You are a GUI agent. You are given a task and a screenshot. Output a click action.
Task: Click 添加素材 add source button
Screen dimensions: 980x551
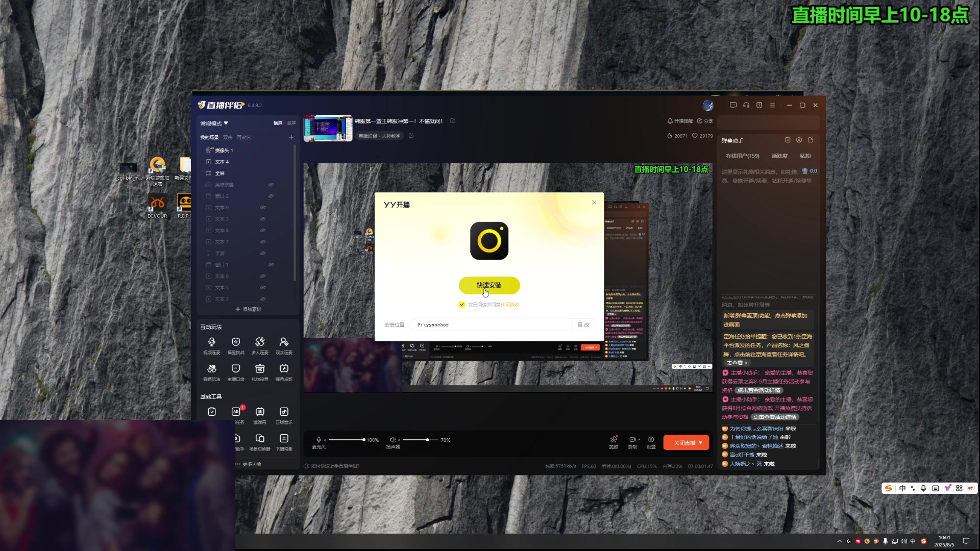[x=248, y=309]
